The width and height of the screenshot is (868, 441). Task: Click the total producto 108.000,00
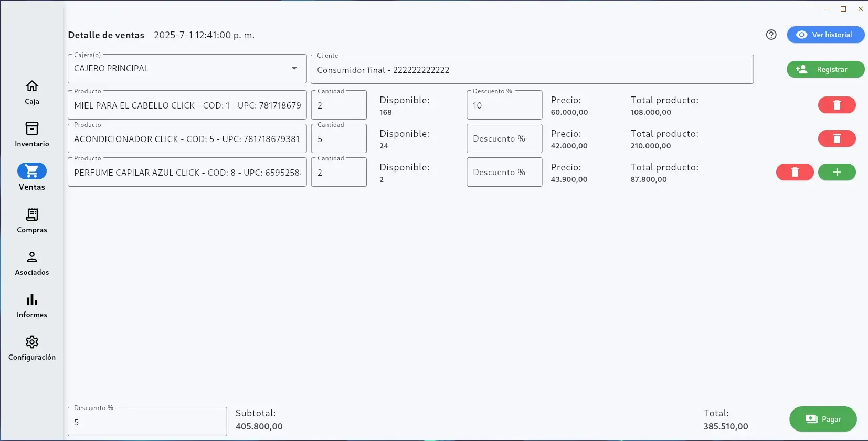pos(651,112)
